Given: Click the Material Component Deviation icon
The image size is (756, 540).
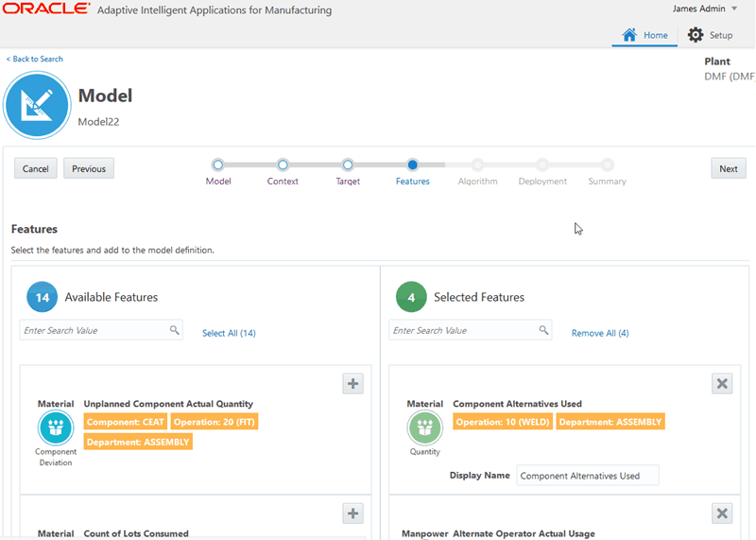Looking at the screenshot, I should point(56,427).
